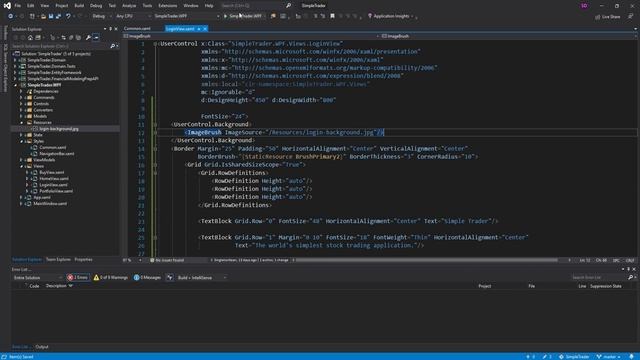Select login-background.jpg in Solution Explorer
Image resolution: width=640 pixels, height=360 pixels.
(x=59, y=129)
